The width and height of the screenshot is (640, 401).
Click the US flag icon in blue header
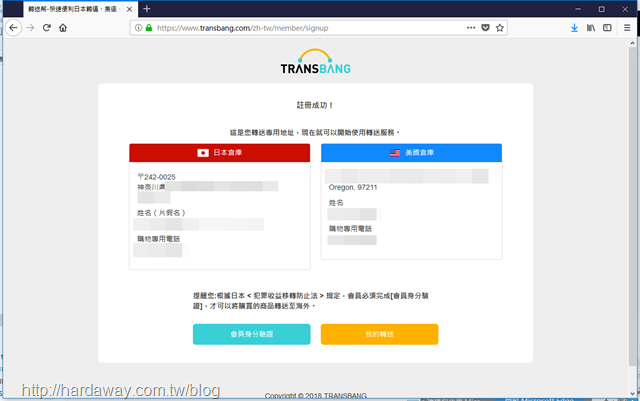[x=395, y=153]
